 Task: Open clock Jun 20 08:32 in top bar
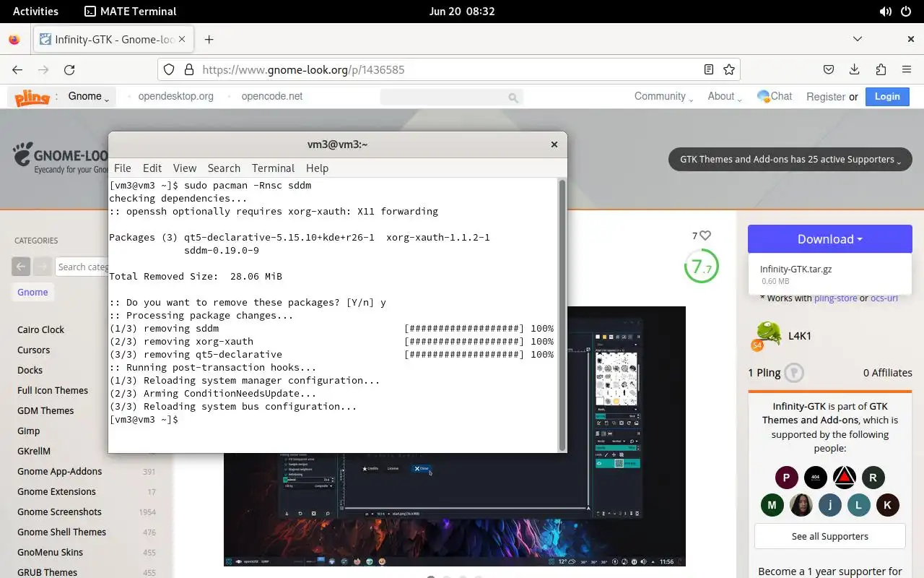coord(462,12)
